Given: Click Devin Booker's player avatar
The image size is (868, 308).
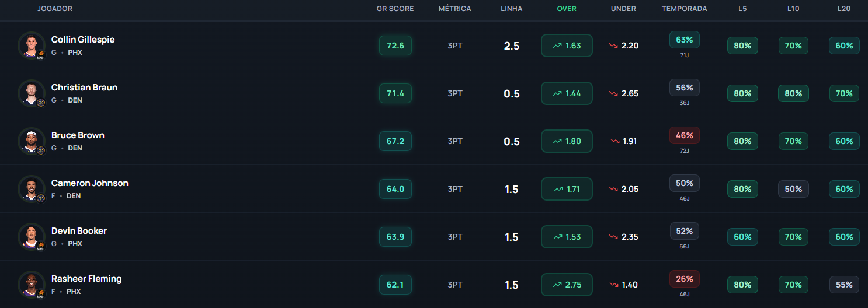Looking at the screenshot, I should [31, 237].
